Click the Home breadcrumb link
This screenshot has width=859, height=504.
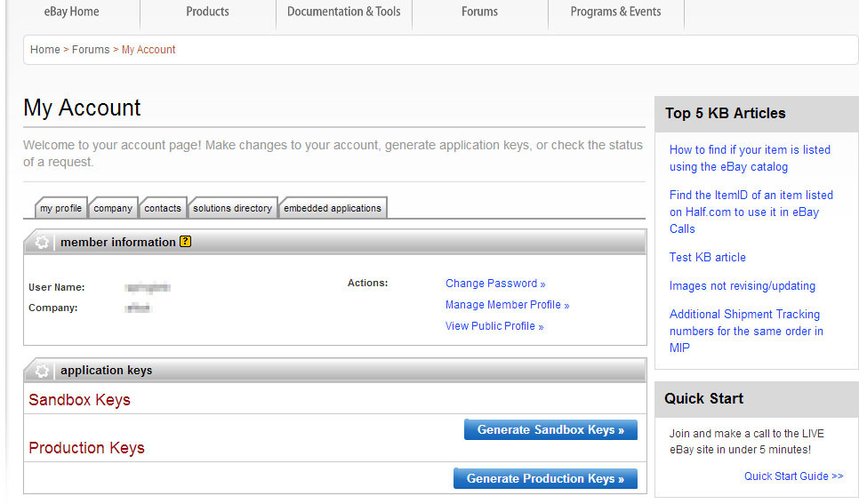[x=45, y=50]
